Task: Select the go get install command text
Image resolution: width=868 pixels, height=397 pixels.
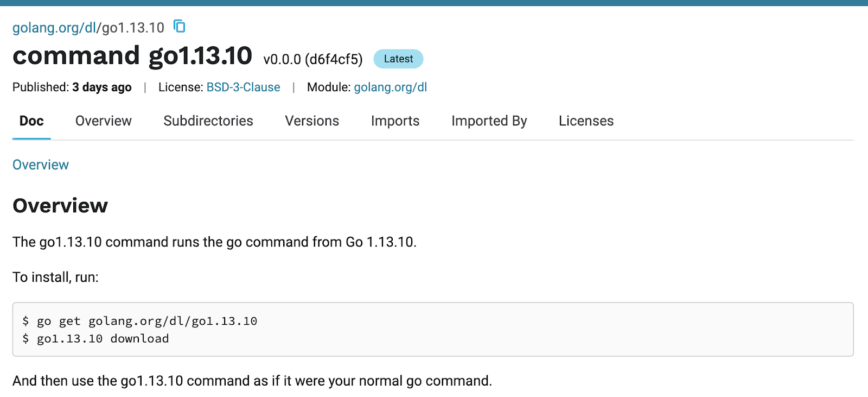Action: click(x=139, y=321)
